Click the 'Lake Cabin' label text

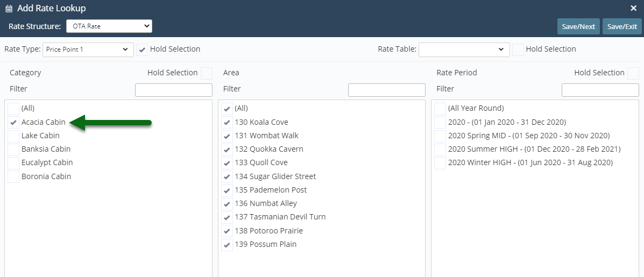(41, 136)
